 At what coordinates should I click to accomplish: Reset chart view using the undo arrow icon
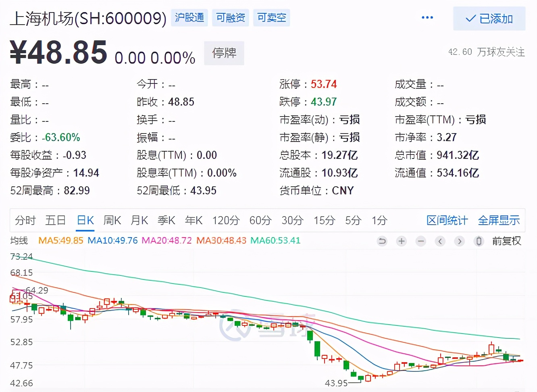coord(382,241)
